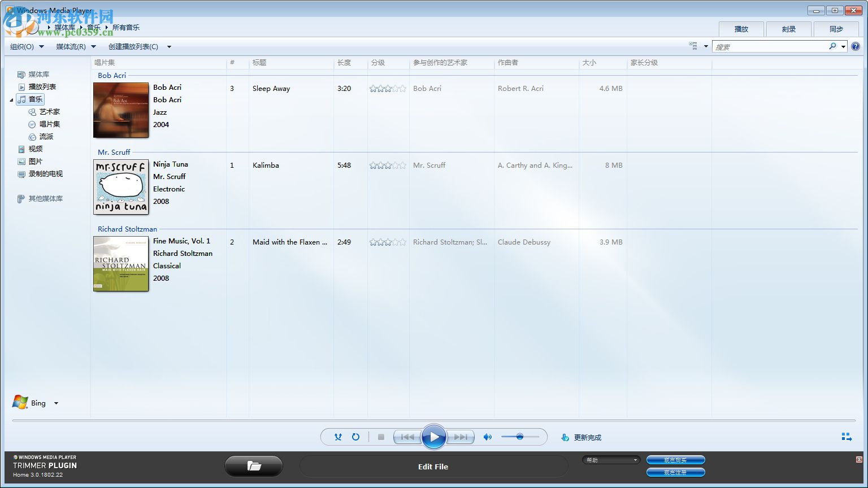868x488 pixels.
Task: Open the 组织(O) menu
Action: [27, 47]
